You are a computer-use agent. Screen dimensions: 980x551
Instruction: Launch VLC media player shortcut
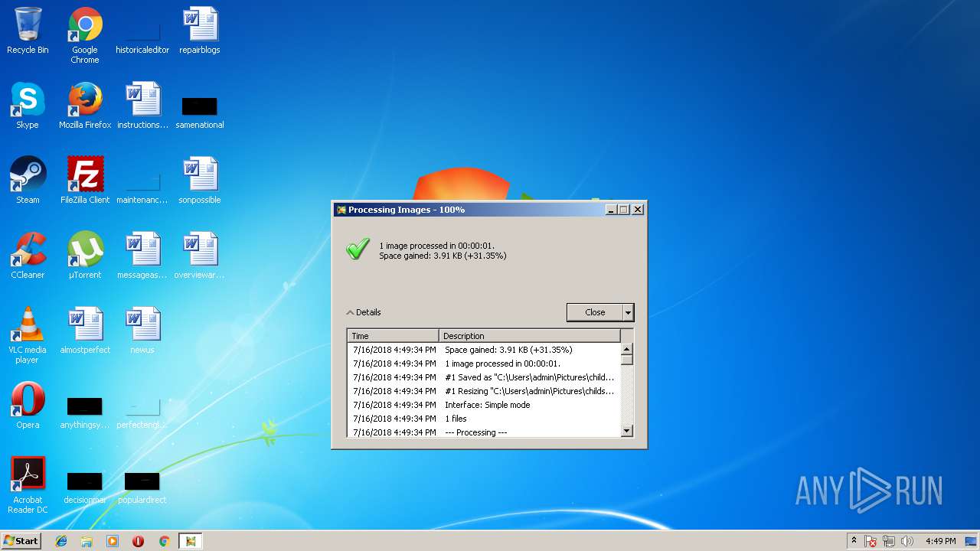(x=28, y=335)
